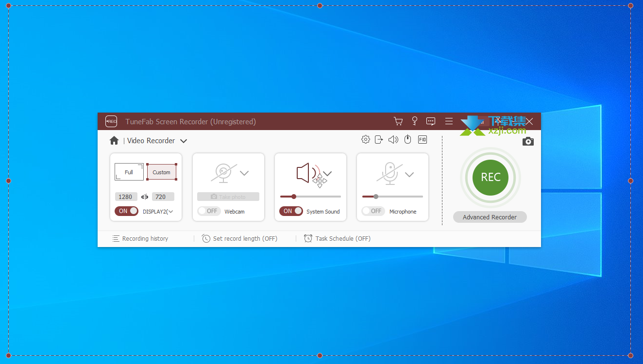
Task: Click the aspect ratio lock link icon
Action: 145,197
